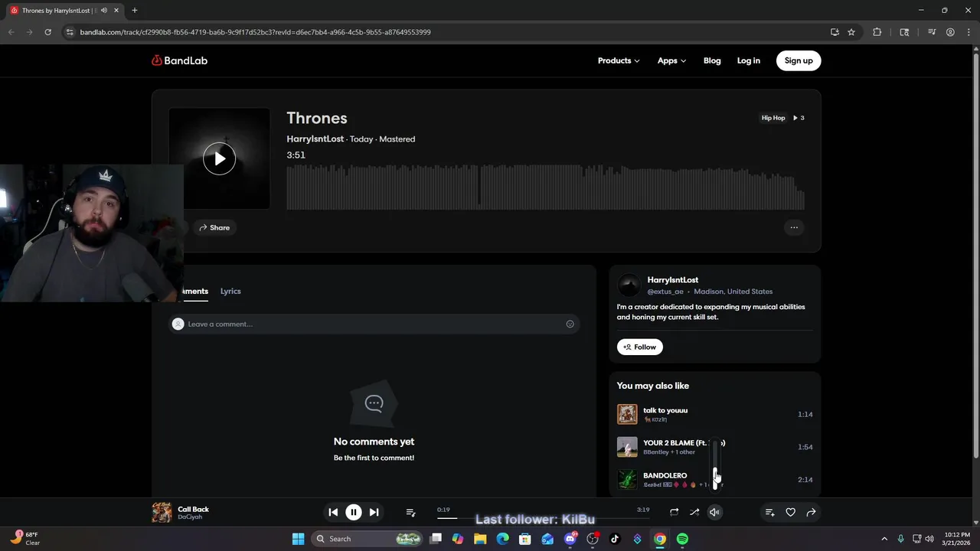The width and height of the screenshot is (980, 551).
Task: Open 'YOUR 2 BLAME' suggested track
Action: pyautogui.click(x=684, y=442)
